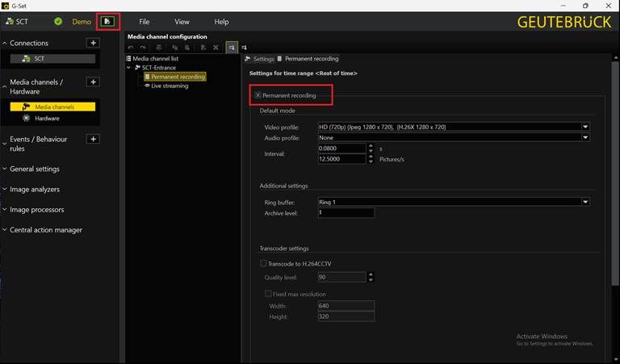Viewport: 620px width, 364px height.
Task: Click the Interval seconds field showing 0.0800
Action: (342, 149)
